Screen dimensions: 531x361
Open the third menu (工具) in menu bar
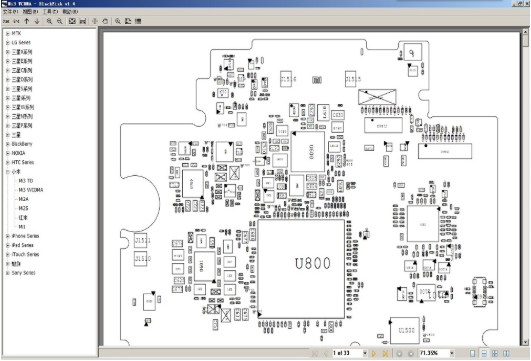pos(50,12)
